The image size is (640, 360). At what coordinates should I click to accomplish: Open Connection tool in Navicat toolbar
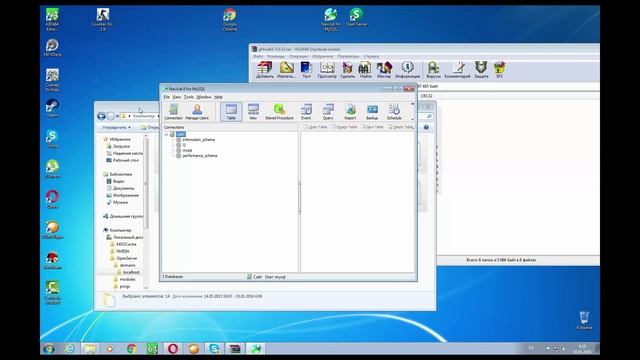[173, 111]
